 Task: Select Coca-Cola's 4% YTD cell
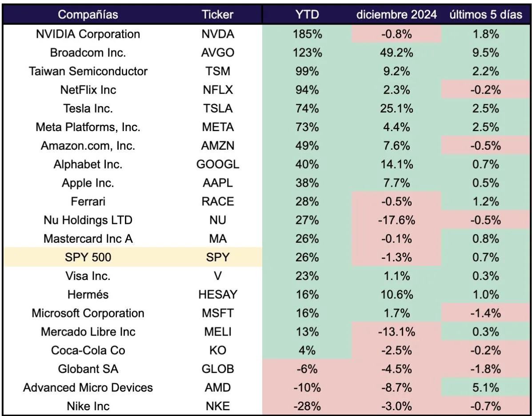pyautogui.click(x=307, y=350)
